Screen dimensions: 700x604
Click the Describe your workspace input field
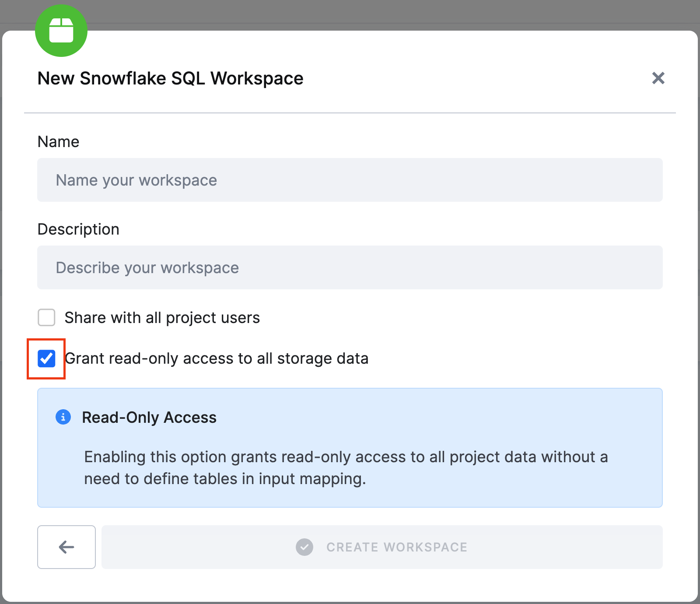[350, 267]
